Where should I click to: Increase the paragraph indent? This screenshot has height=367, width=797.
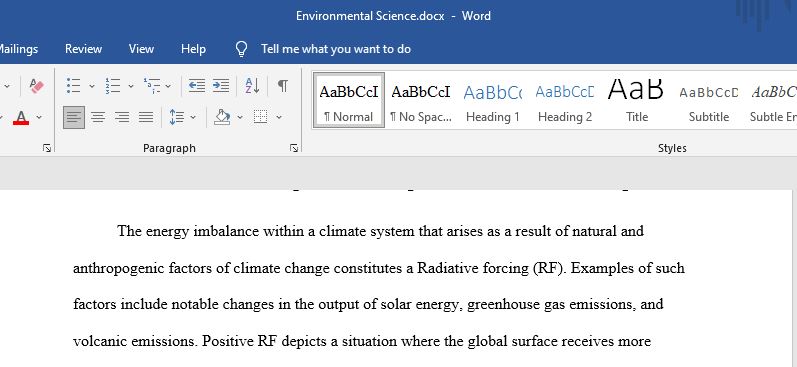221,85
